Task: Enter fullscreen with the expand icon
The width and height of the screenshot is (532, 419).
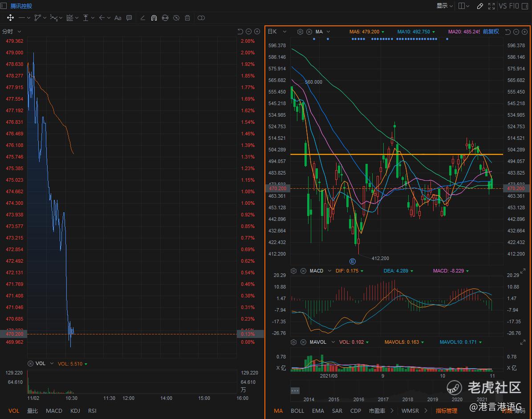Action: [x=491, y=6]
